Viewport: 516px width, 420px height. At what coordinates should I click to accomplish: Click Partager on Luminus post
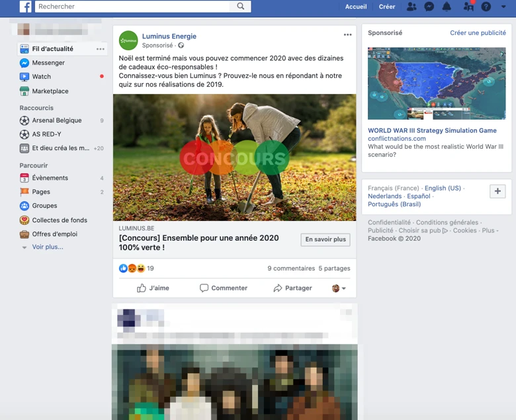coord(292,288)
